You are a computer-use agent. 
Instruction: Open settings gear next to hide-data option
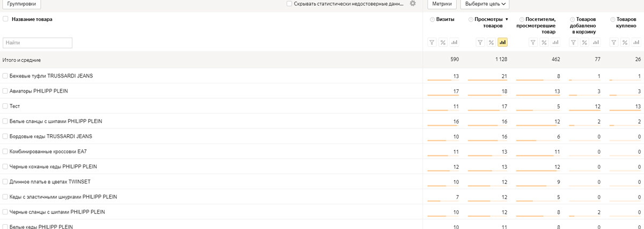[x=413, y=4]
